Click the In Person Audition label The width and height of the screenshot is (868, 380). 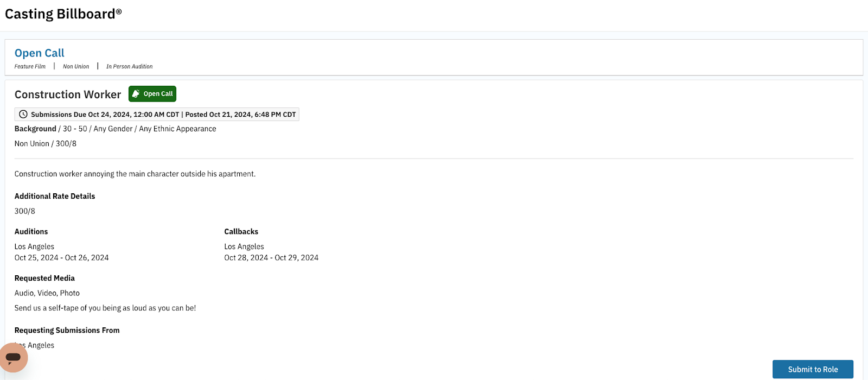pos(129,67)
